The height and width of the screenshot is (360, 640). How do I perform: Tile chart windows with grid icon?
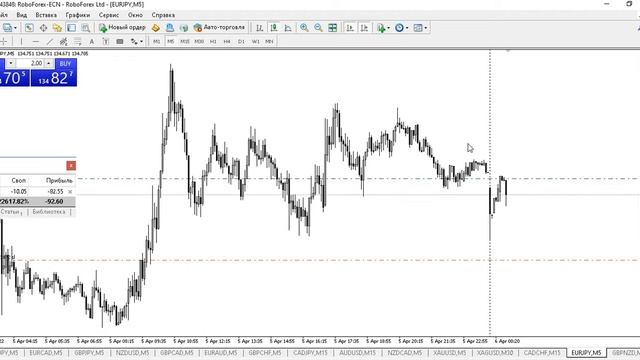click(x=333, y=28)
